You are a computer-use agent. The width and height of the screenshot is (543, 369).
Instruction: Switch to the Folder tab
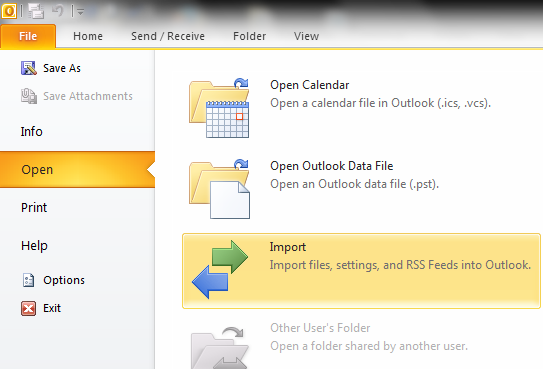point(250,36)
